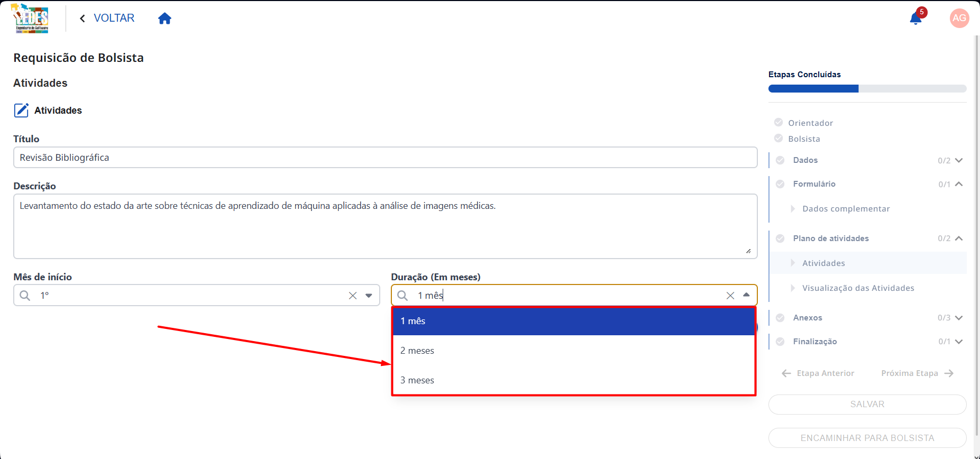Click the Atividades edit pencil icon
The height and width of the screenshot is (459, 980).
click(x=21, y=110)
